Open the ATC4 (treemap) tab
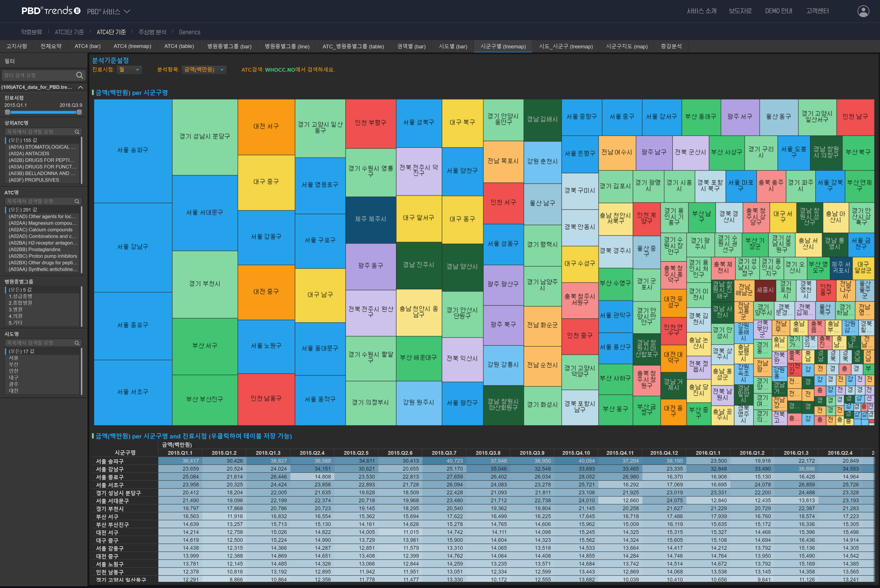This screenshot has height=588, width=880. [132, 46]
